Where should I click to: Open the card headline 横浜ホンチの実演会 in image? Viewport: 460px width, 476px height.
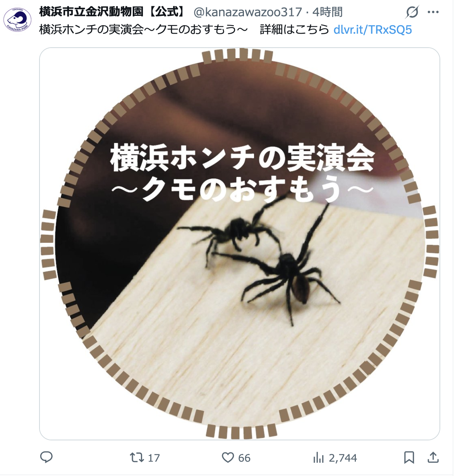pos(243,157)
